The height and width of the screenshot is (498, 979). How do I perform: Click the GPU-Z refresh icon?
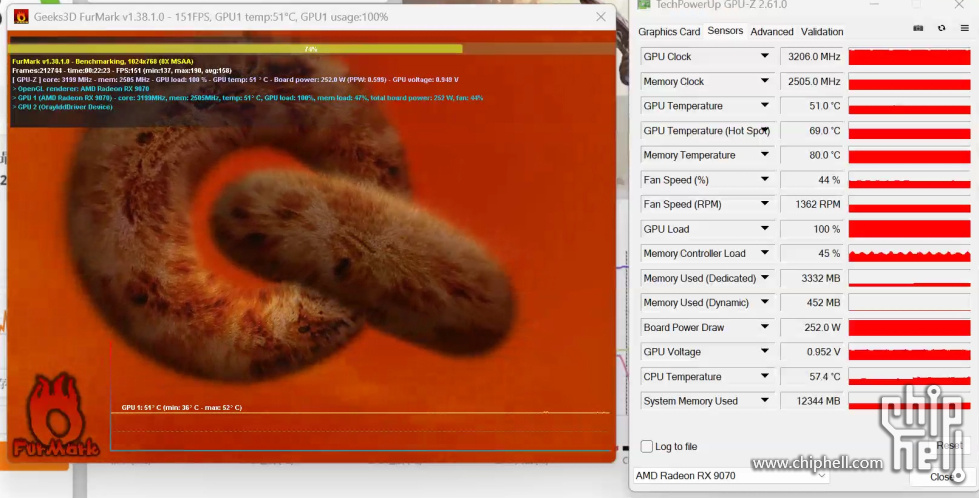pyautogui.click(x=942, y=29)
